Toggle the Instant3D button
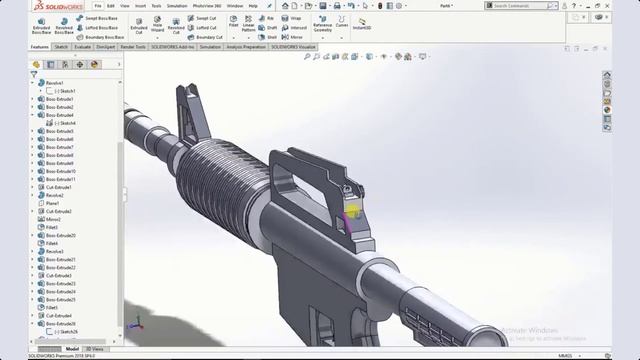This screenshot has height=360, width=640. click(x=362, y=24)
